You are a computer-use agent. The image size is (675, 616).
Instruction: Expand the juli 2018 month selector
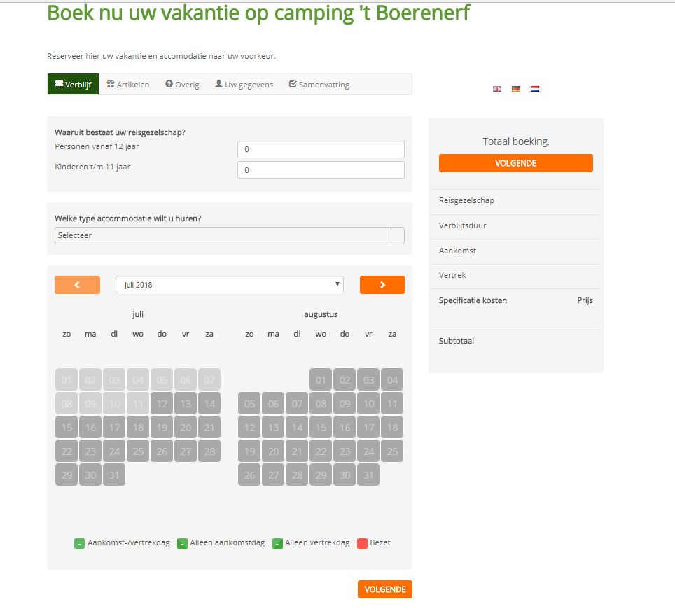[230, 285]
